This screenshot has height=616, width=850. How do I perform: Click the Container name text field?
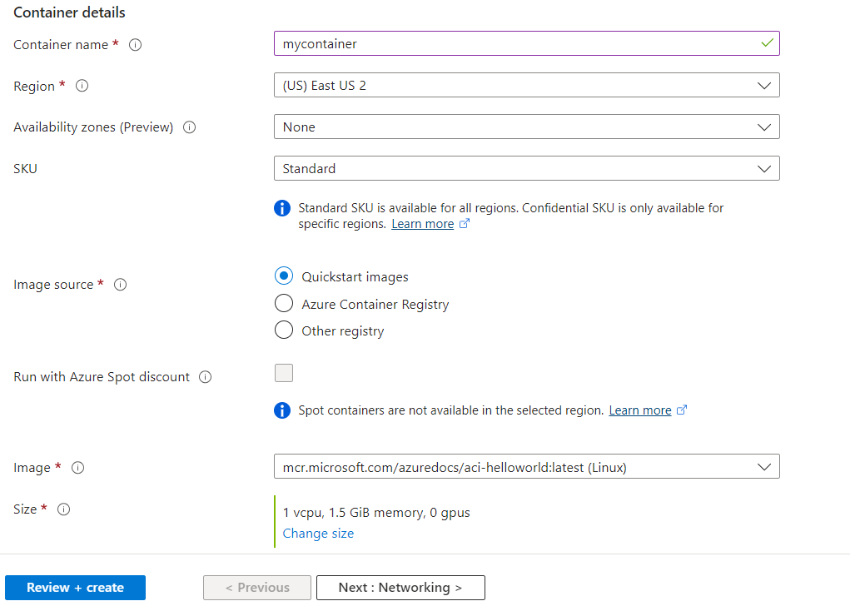pos(516,43)
